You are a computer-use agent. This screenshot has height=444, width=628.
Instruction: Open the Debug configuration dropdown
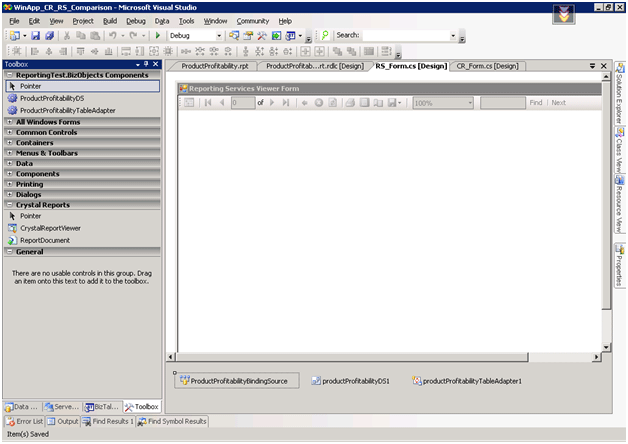click(219, 36)
